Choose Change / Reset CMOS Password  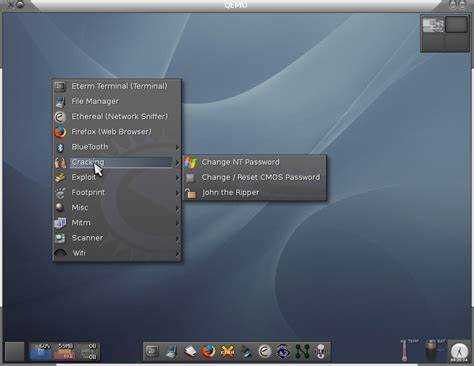pyautogui.click(x=254, y=177)
